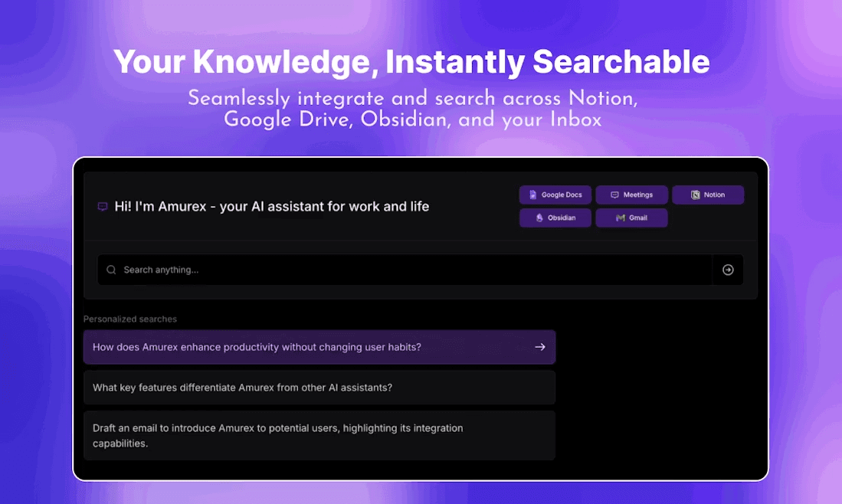Click the Obsidian gem icon

pyautogui.click(x=539, y=218)
